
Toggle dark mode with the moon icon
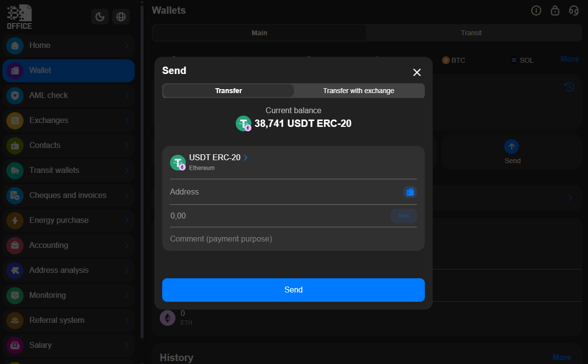coord(99,16)
